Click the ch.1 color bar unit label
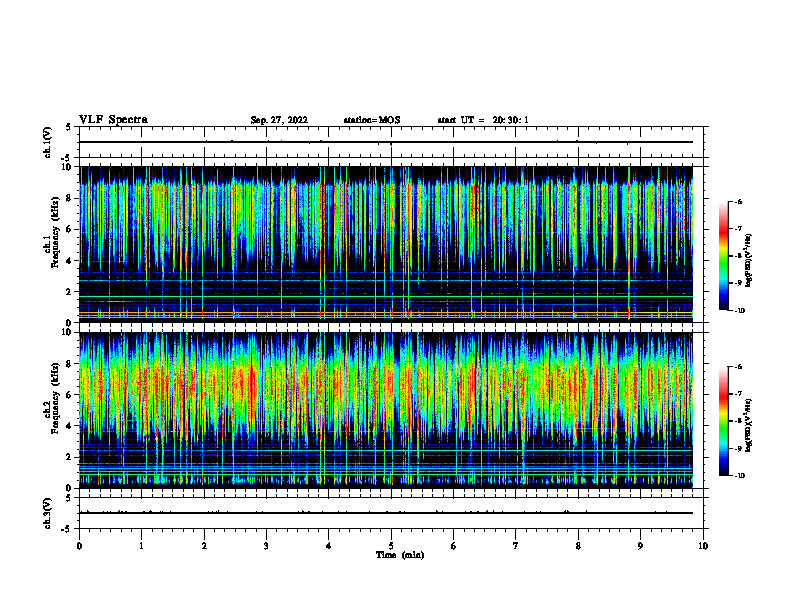This screenshot has height=612, width=792. coord(749,261)
